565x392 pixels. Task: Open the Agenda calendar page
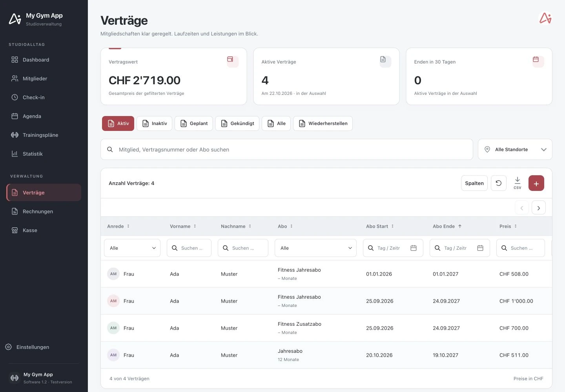(44, 116)
